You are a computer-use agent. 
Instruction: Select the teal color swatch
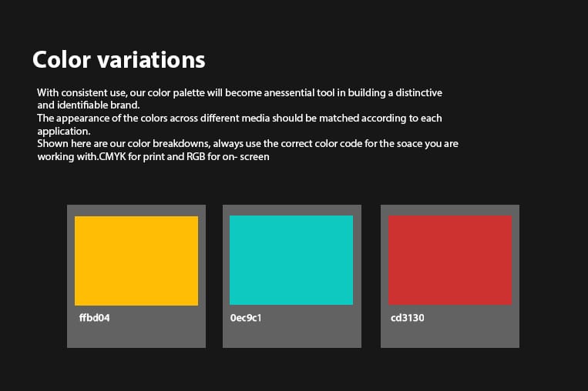(291, 260)
